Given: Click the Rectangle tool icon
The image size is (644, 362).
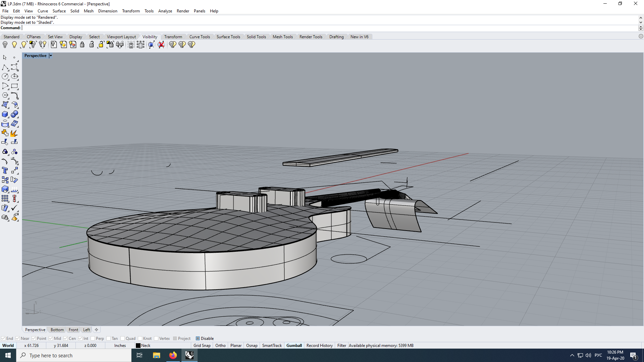Looking at the screenshot, I should pyautogui.click(x=14, y=86).
